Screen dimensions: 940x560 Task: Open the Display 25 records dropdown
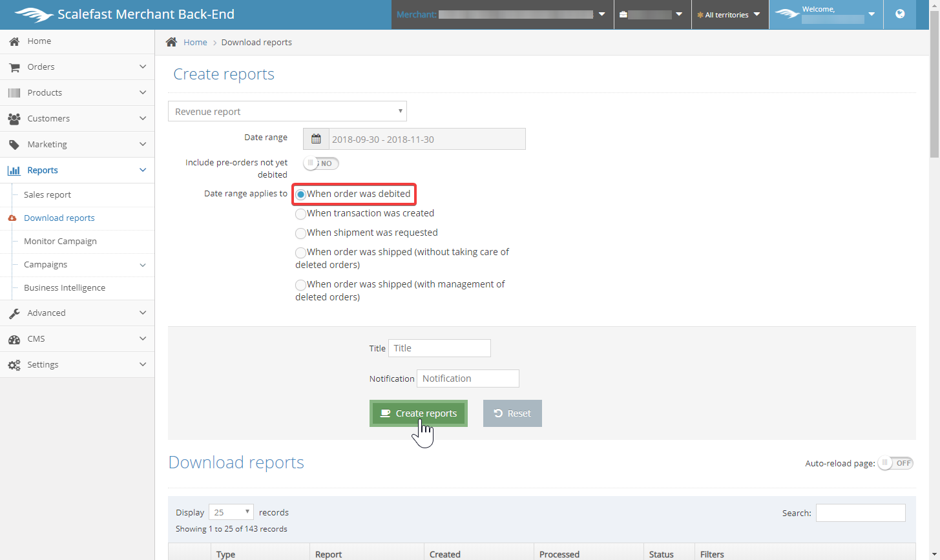[231, 512]
